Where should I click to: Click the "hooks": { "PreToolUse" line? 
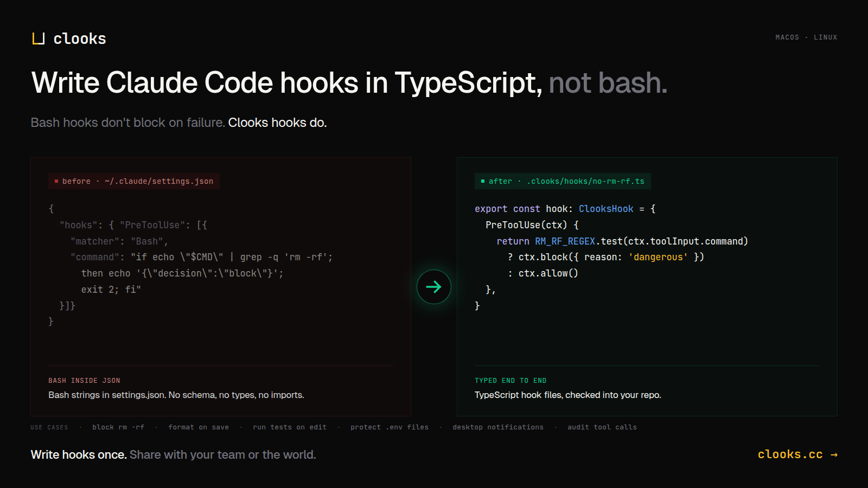[133, 225]
